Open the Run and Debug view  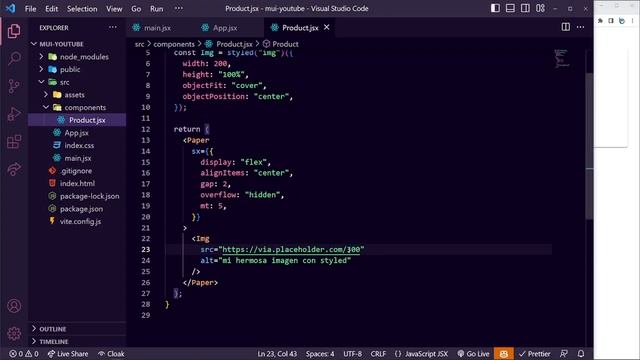pos(14,114)
